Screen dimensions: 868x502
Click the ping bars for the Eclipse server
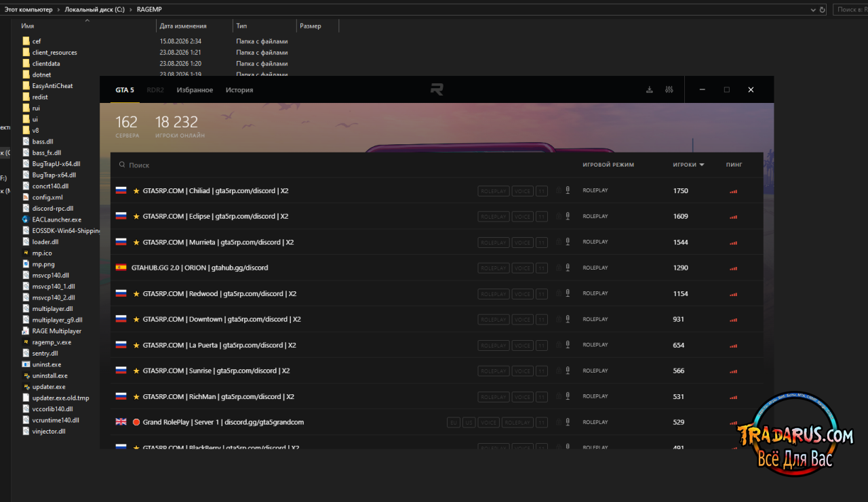pyautogui.click(x=733, y=217)
